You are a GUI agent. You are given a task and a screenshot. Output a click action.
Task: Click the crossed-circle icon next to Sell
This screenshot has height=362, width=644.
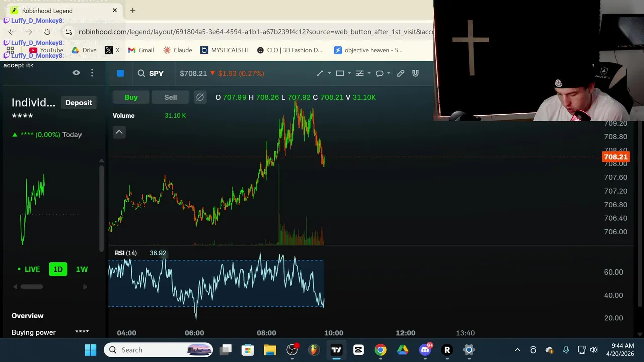click(200, 97)
